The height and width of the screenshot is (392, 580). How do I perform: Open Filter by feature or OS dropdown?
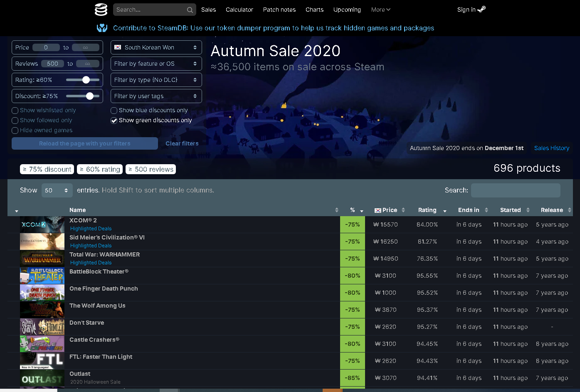pos(156,64)
